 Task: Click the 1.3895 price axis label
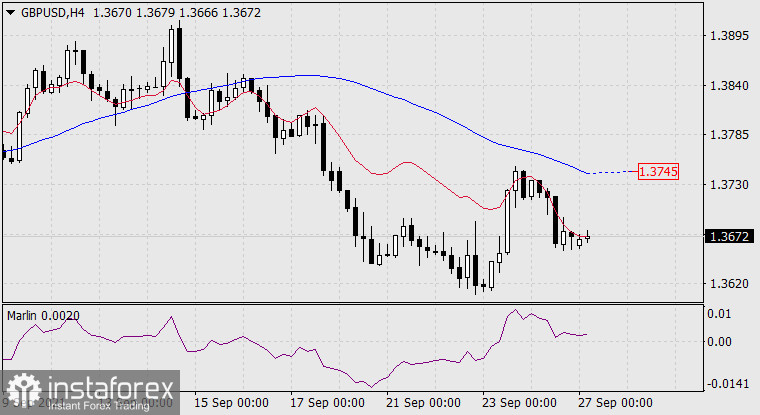coord(728,36)
